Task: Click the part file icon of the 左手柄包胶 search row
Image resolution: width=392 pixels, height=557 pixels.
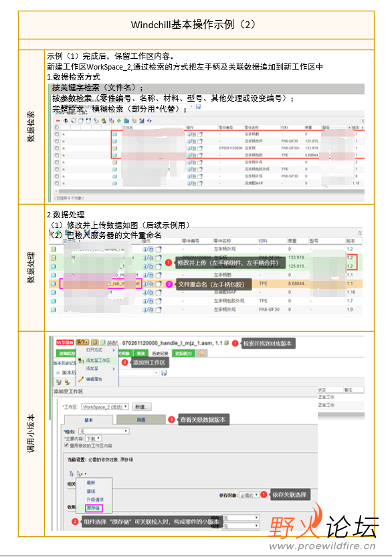Action: click(x=115, y=155)
